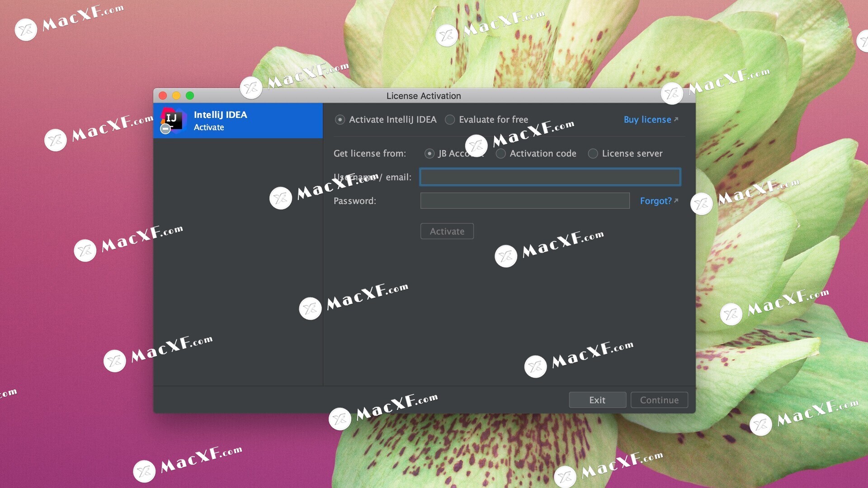Maximize the dialog with the green button
Image resolution: width=868 pixels, height=488 pixels.
(x=190, y=96)
